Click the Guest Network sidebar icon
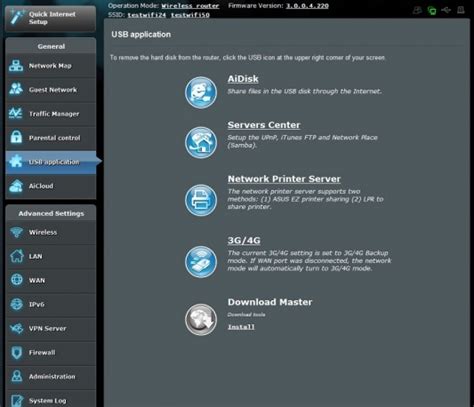The width and height of the screenshot is (474, 407). (16, 89)
